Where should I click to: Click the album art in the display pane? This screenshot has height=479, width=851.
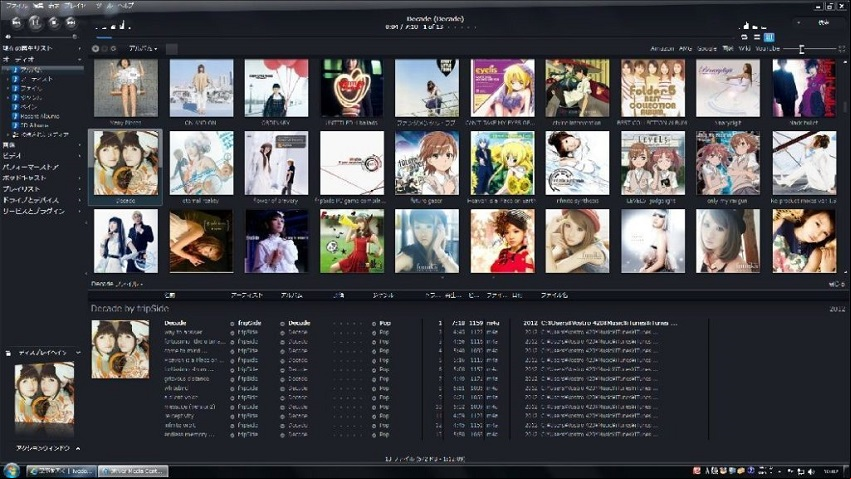click(x=45, y=393)
